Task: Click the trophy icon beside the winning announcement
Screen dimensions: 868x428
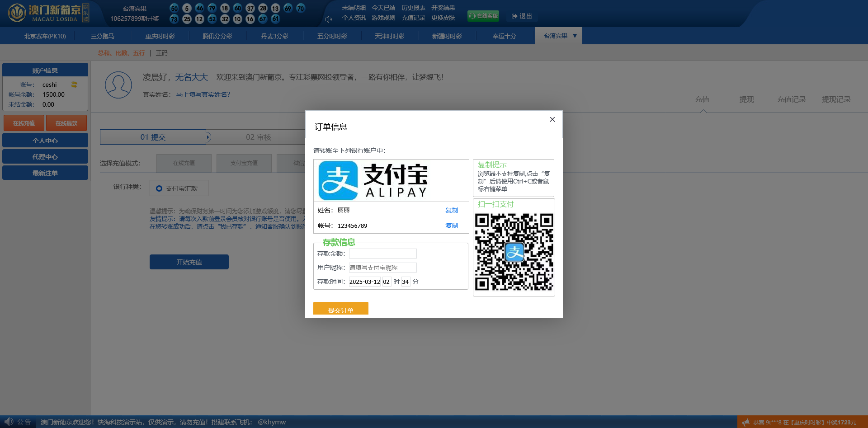Action: coord(746,422)
